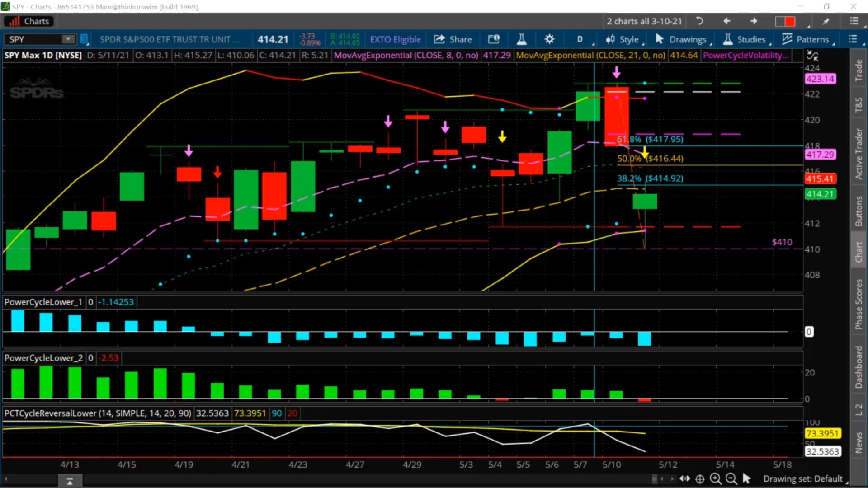Open the top bar list menu icon

click(x=854, y=21)
